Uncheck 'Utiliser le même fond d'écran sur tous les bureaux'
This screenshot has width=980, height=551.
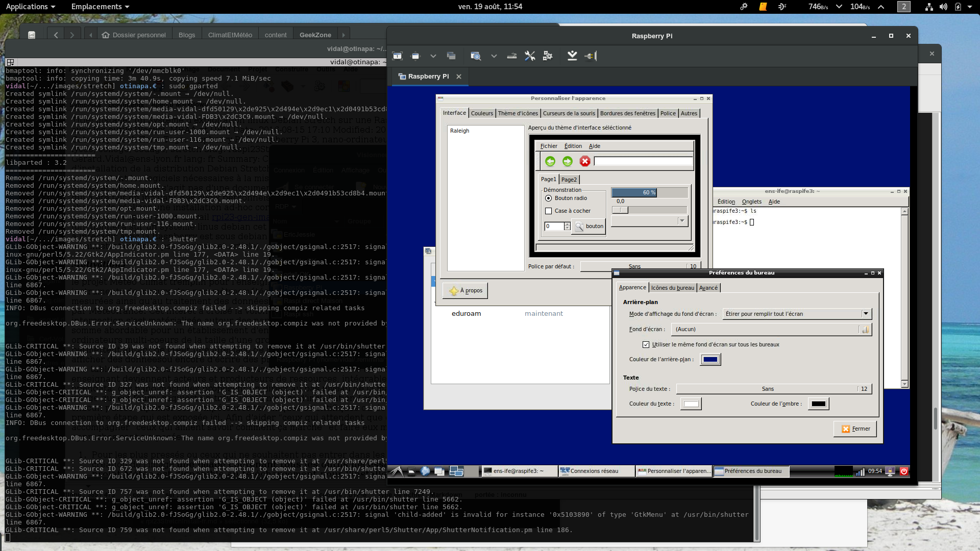(646, 344)
